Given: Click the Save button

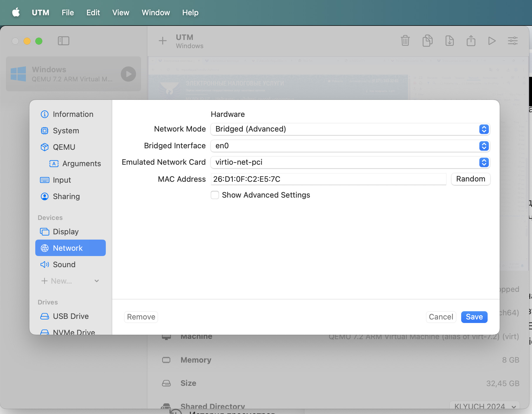Looking at the screenshot, I should 474,317.
